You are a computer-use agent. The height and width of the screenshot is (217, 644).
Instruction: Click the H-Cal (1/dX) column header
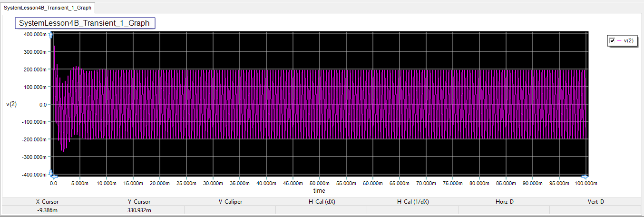[x=413, y=202]
